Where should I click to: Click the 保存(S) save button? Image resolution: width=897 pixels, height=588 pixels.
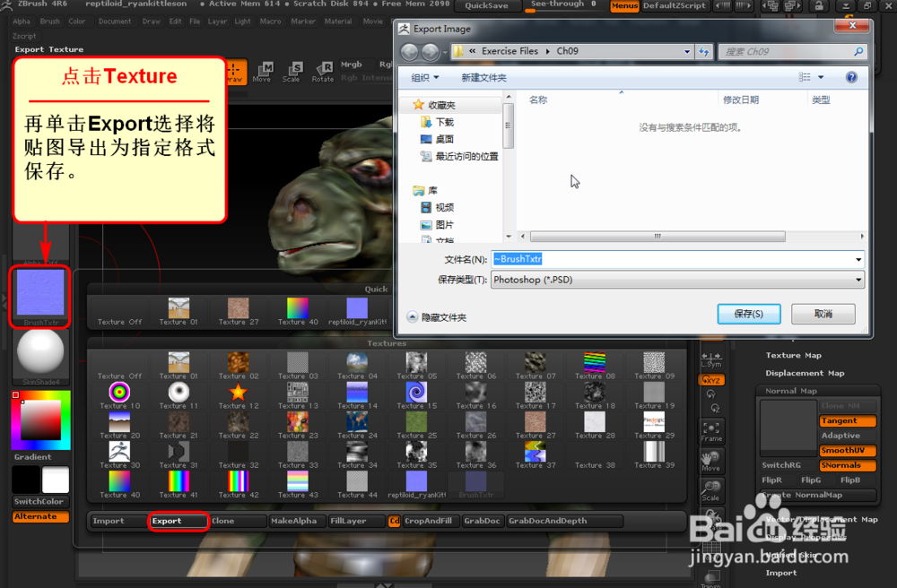point(749,314)
